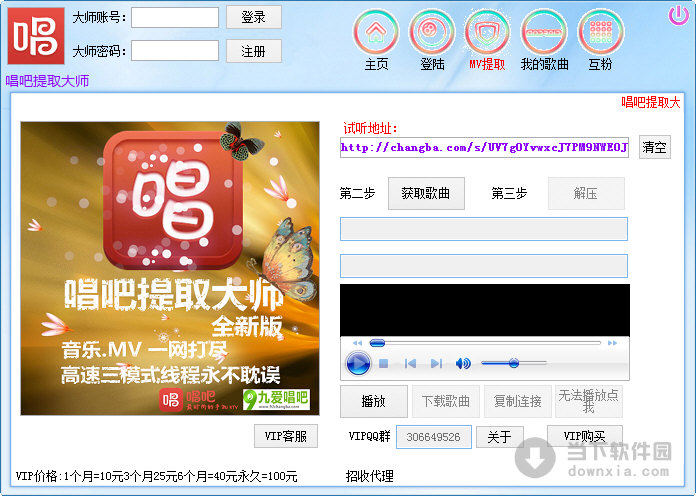Click the 播放 button below the player
This screenshot has height=496, width=696.
(374, 401)
